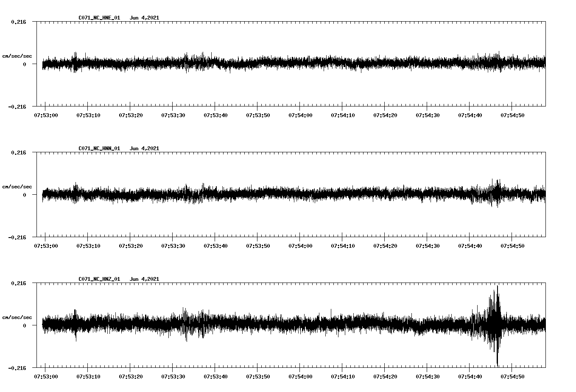The image size is (576, 392).
Task: Click the 07:54:20 label below the HNZ plot
Action: (x=385, y=376)
